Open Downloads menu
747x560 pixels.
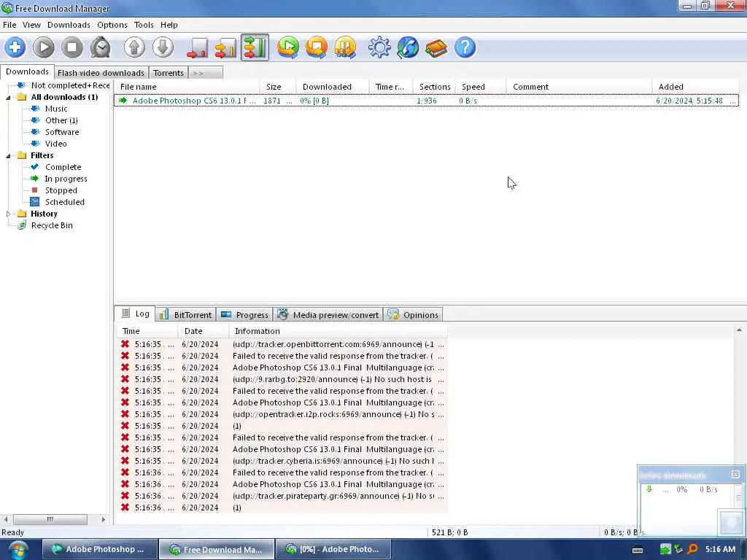[x=69, y=25]
